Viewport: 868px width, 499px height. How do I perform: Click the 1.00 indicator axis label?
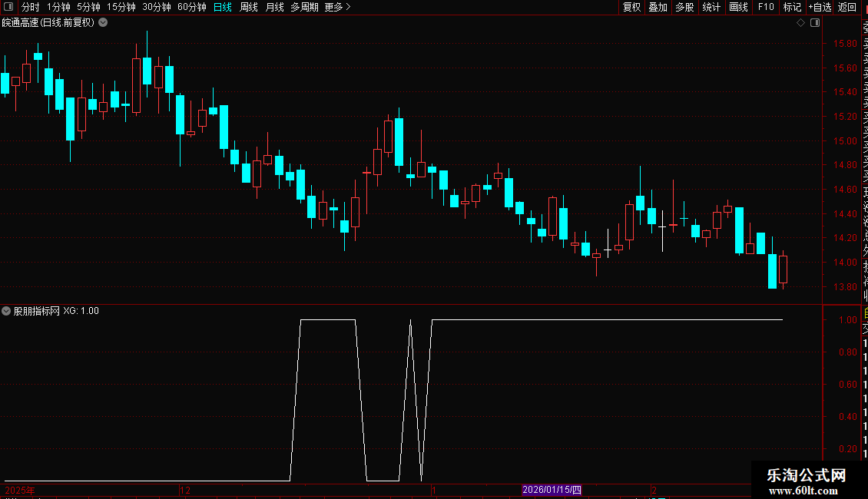(x=847, y=320)
